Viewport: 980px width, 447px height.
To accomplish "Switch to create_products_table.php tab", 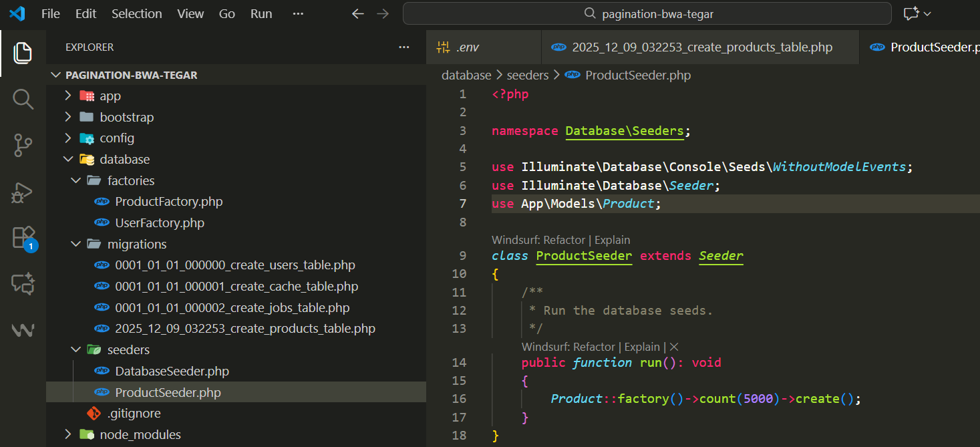I will (701, 47).
